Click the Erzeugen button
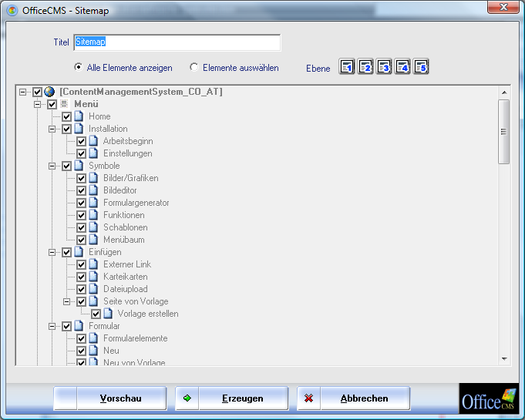The width and height of the screenshot is (525, 420). 232,398
